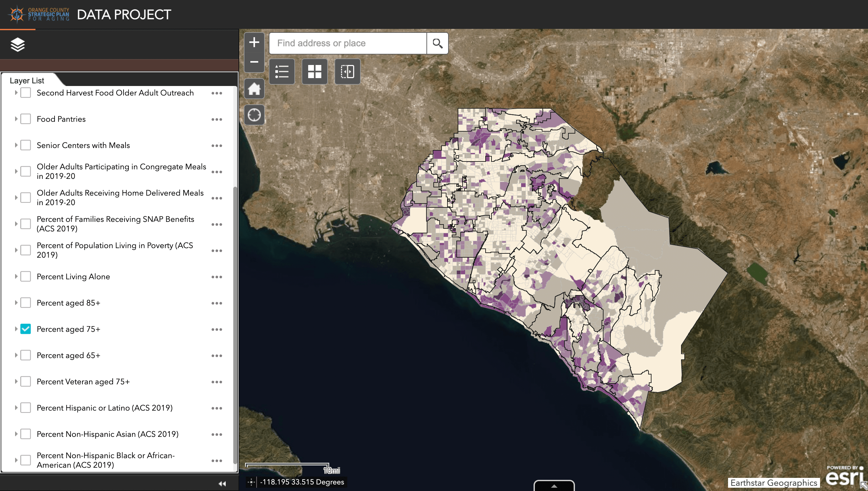Expand the Percent aged 85+ layer
868x491 pixels.
point(16,303)
